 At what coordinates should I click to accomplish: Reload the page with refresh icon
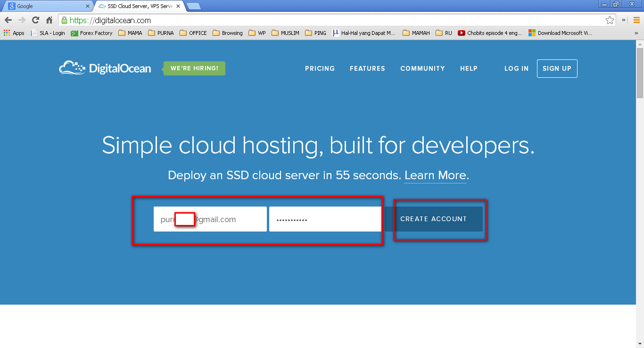35,20
